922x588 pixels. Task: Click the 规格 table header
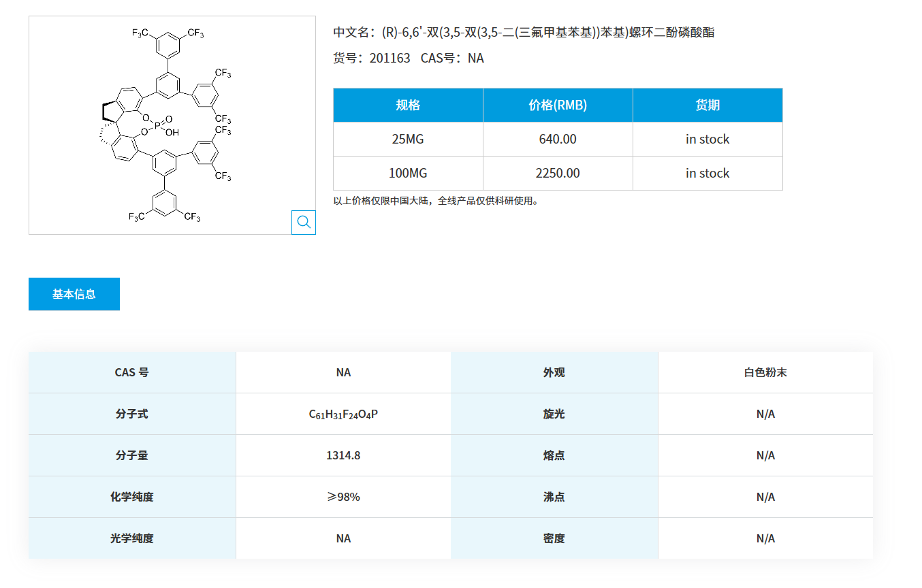tap(407, 105)
